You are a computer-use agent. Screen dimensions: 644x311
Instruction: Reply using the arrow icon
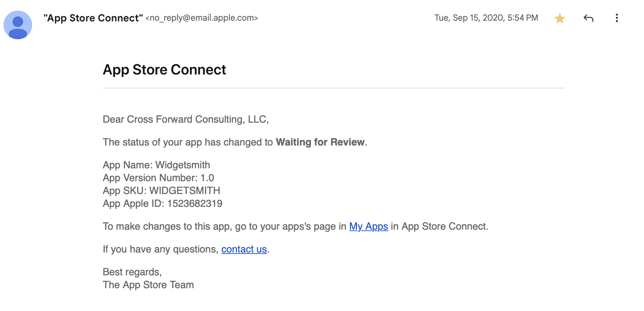(x=588, y=18)
